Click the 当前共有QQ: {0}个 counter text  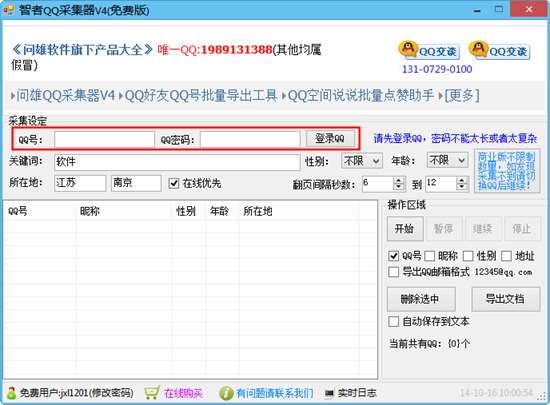[430, 343]
